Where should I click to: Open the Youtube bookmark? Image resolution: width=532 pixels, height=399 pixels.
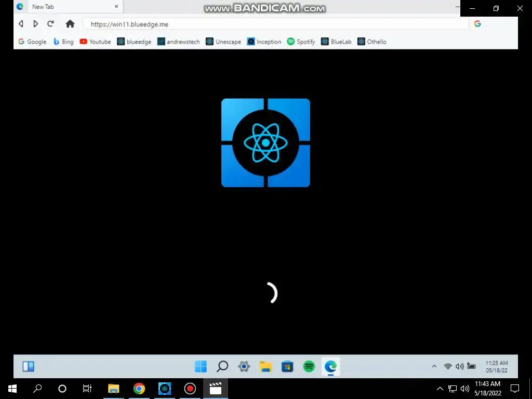tap(96, 42)
